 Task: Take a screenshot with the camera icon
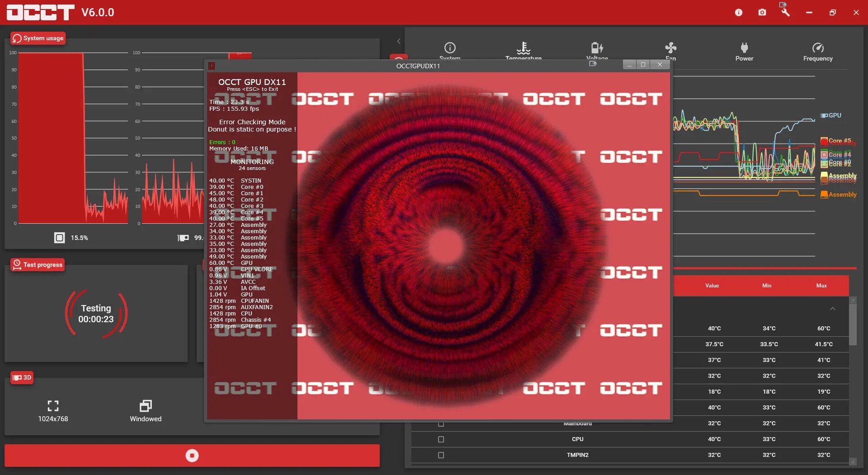pyautogui.click(x=762, y=13)
